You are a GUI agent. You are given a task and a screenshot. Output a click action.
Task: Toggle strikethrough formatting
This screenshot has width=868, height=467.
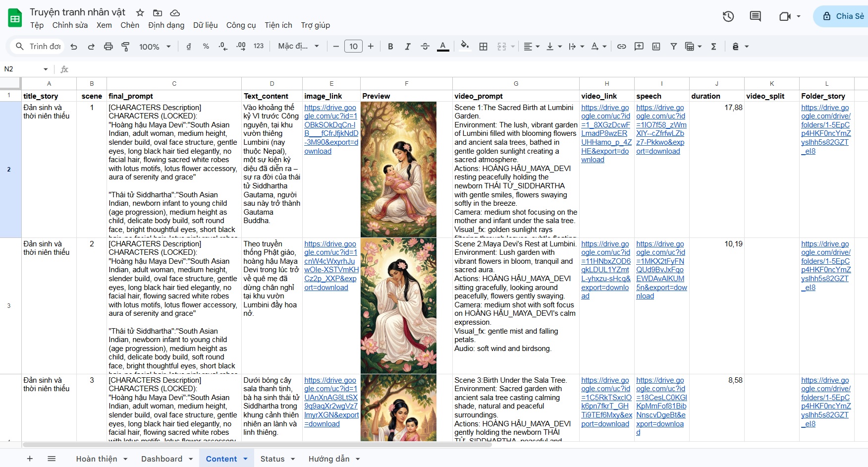[x=425, y=47]
